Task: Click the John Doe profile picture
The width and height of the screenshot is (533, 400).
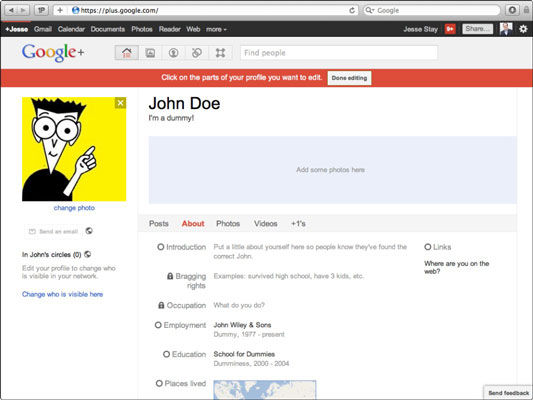Action: click(74, 149)
